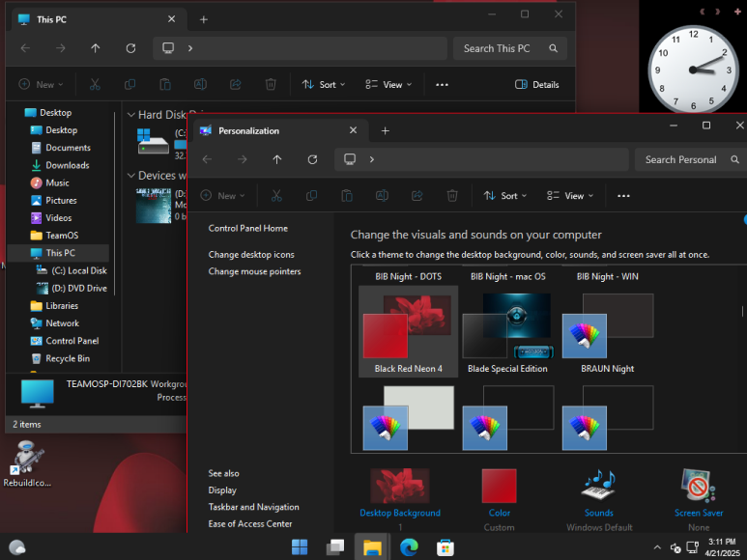This screenshot has width=747, height=560.
Task: Go up one level in This PC window
Action: [96, 48]
